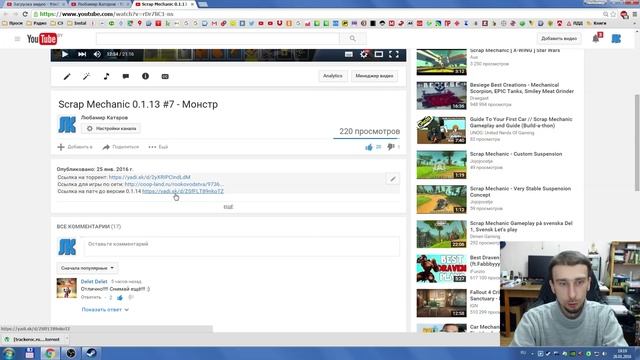Focus the YouTube search field
640x360 pixels.
pyautogui.click(x=218, y=38)
